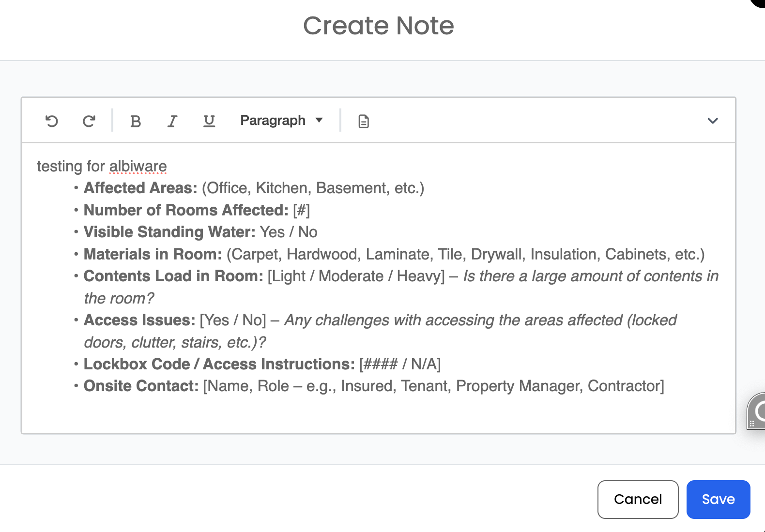Viewport: 765px width, 532px height.
Task: Click the "Lockbox Code / Access Instructions:" label
Action: 219,365
